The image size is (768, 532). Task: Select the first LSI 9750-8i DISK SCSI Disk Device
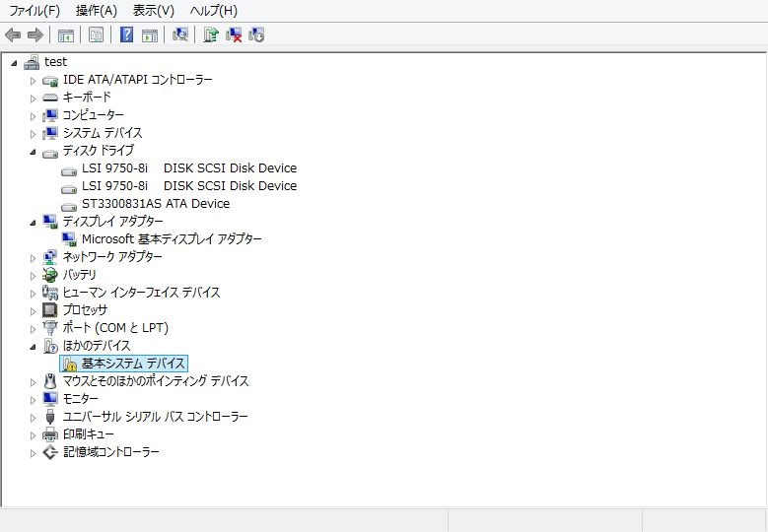[x=189, y=168]
